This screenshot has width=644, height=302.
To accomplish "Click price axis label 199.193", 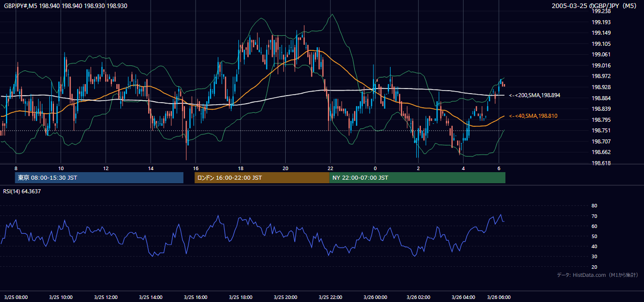I will (601, 22).
